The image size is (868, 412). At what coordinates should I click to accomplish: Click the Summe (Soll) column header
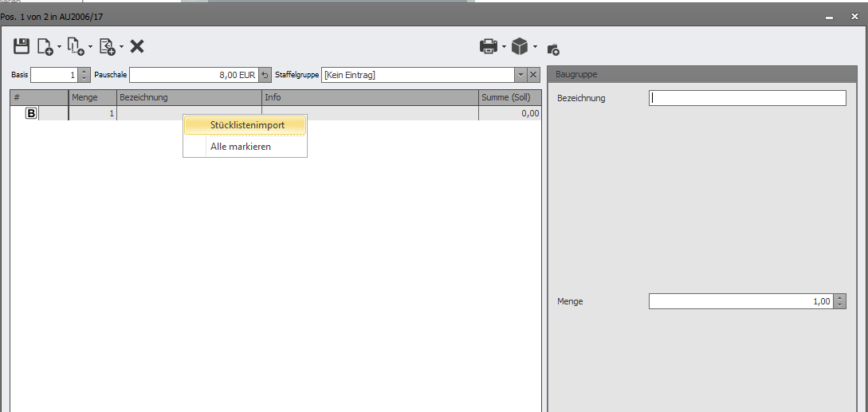[x=510, y=98]
